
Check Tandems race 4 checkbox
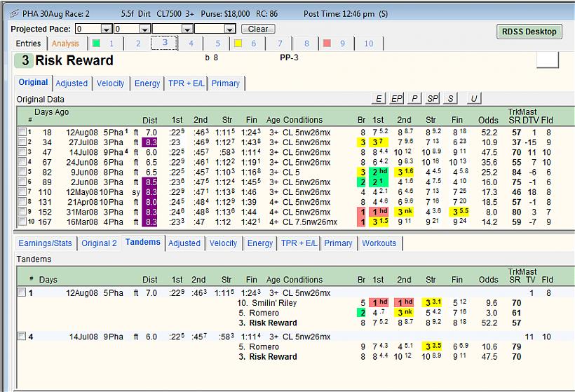(22, 335)
